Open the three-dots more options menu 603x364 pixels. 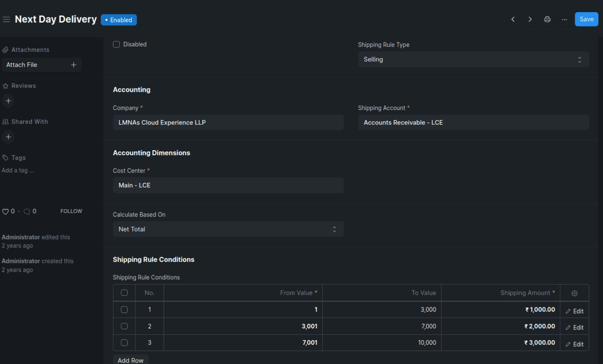tap(564, 19)
